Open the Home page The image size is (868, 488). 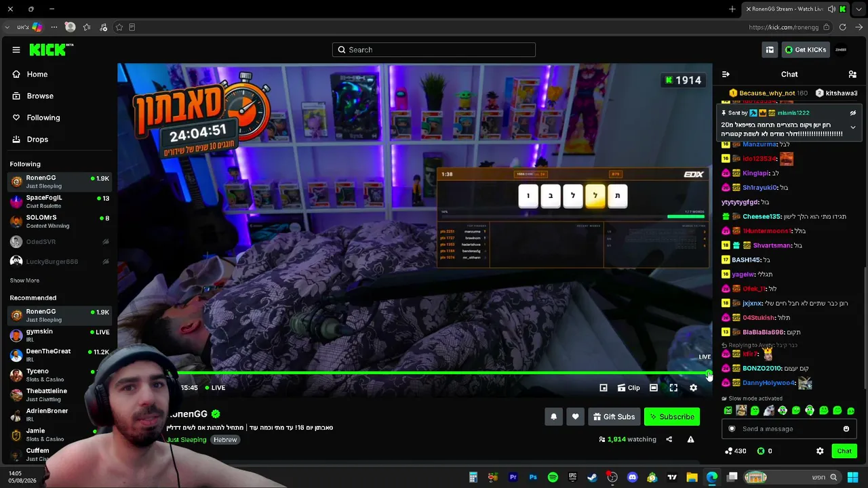(31, 74)
